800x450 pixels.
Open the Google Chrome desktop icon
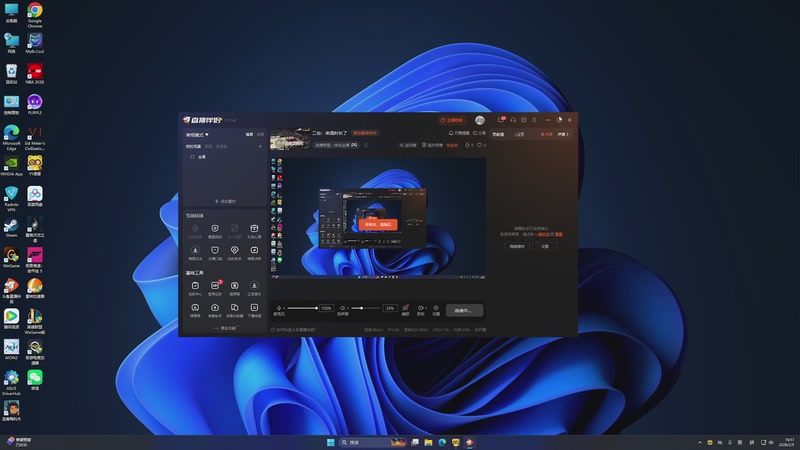tap(35, 14)
